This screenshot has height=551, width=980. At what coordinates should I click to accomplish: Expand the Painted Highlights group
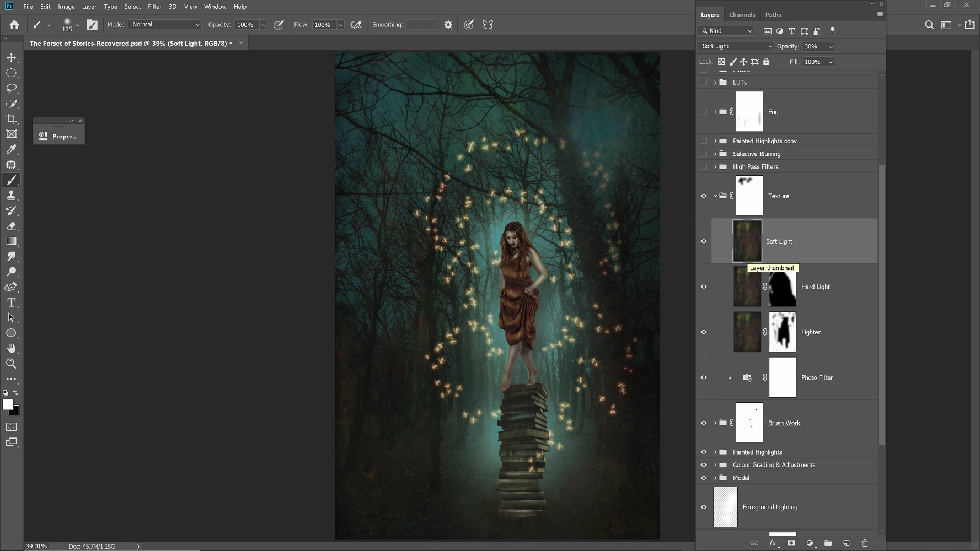pyautogui.click(x=715, y=452)
